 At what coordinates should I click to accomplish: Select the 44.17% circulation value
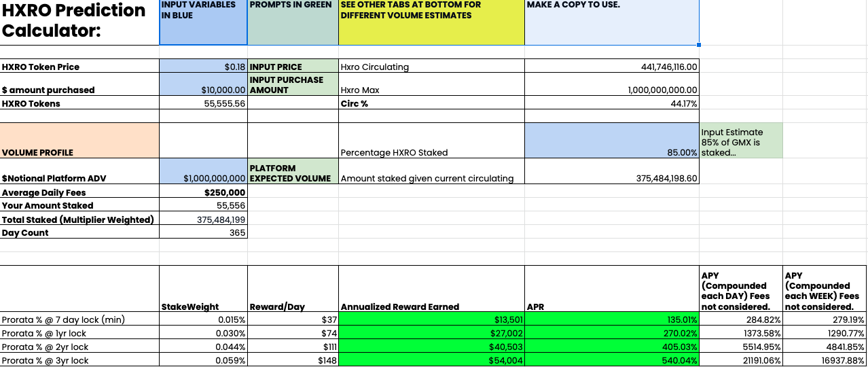pyautogui.click(x=612, y=103)
